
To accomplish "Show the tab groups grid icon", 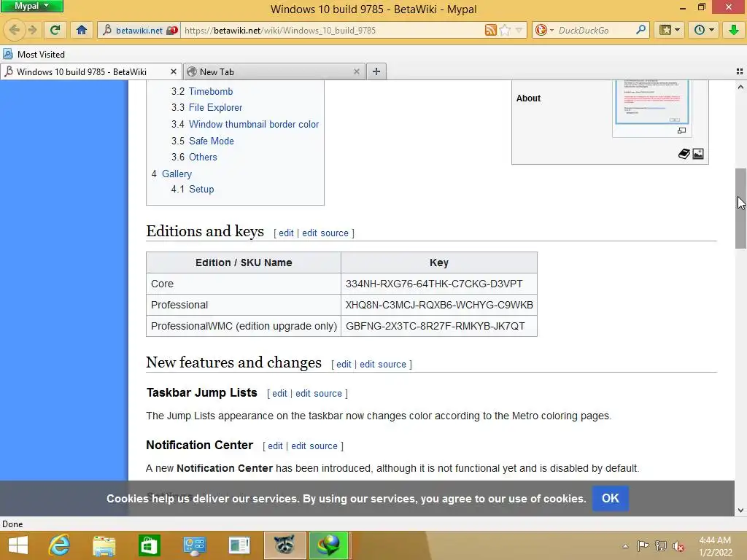I will (740, 71).
